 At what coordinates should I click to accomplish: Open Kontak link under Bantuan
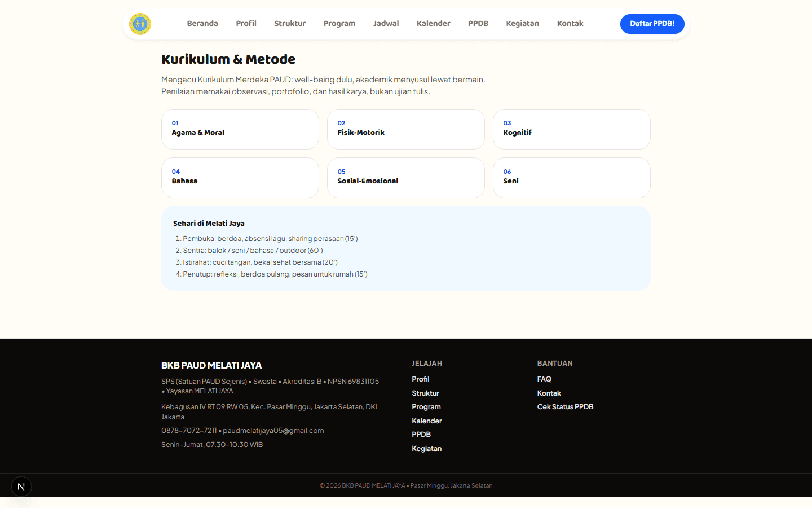click(x=549, y=393)
